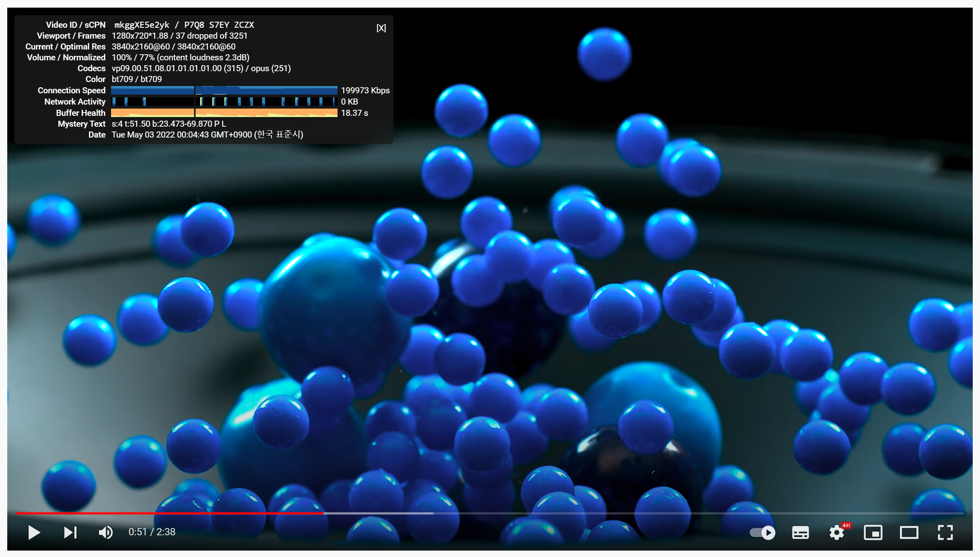Enable miniplayer mode
This screenshot has height=557, width=980.
pyautogui.click(x=873, y=532)
